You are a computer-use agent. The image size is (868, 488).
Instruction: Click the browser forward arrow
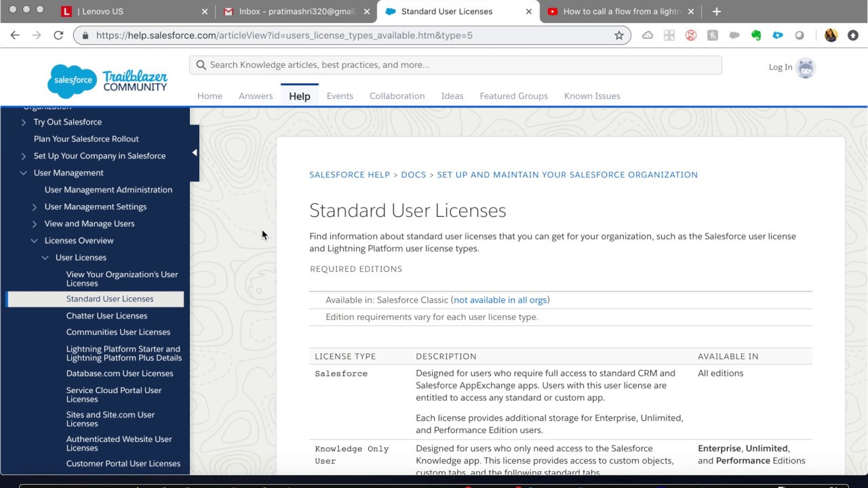[x=37, y=35]
